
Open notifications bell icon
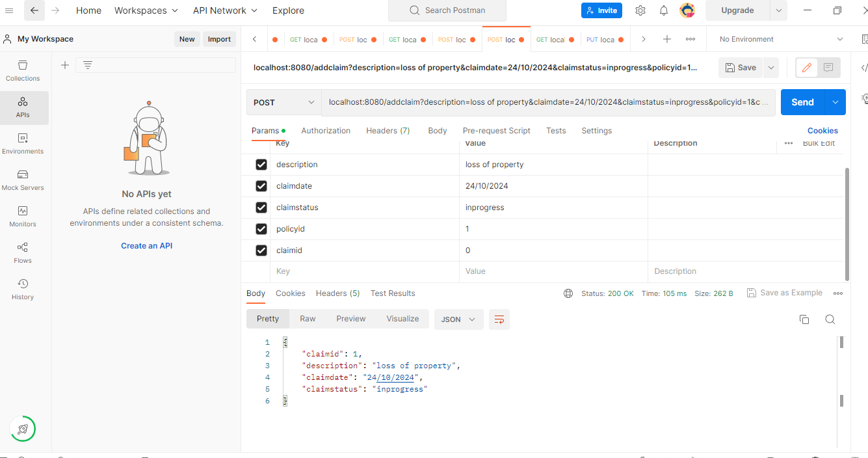[x=664, y=10]
